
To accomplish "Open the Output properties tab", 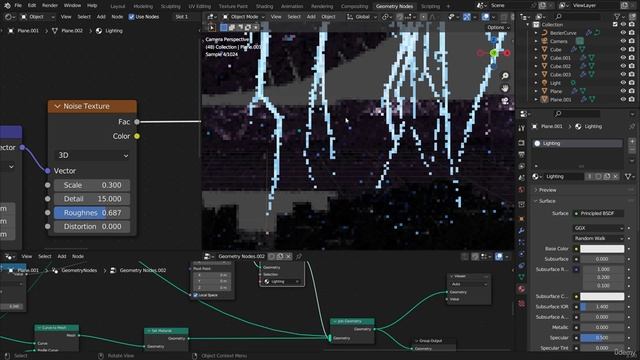I will click(522, 155).
